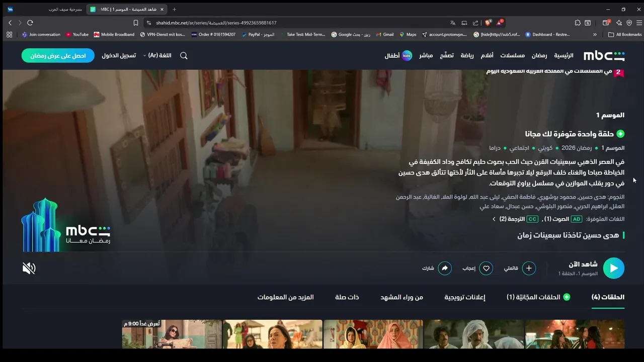Click the CC subtitles badge

532,219
